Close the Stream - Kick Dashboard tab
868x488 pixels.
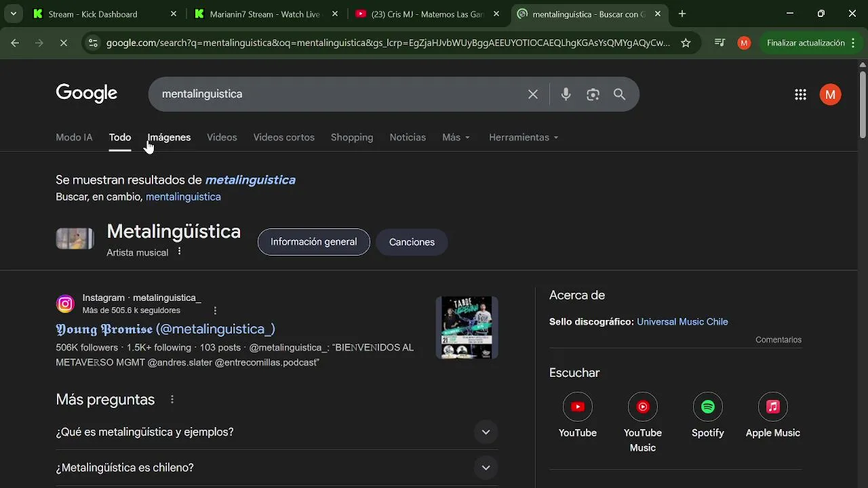174,14
